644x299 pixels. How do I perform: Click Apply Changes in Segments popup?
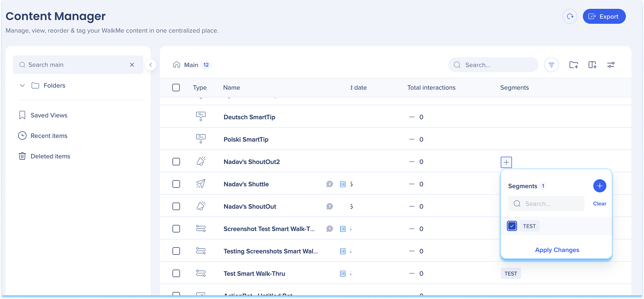[x=557, y=250]
